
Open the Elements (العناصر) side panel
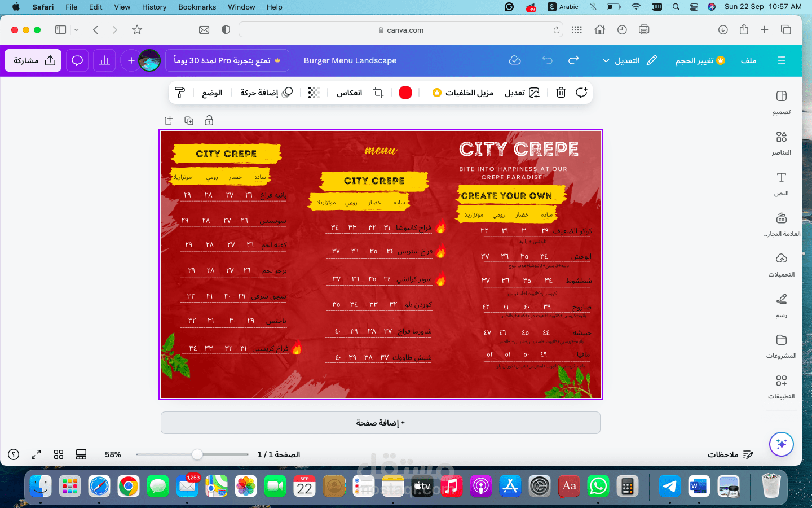pyautogui.click(x=781, y=143)
